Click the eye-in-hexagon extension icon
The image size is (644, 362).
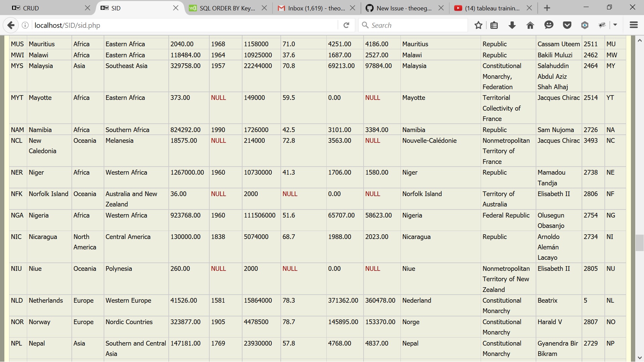[585, 25]
